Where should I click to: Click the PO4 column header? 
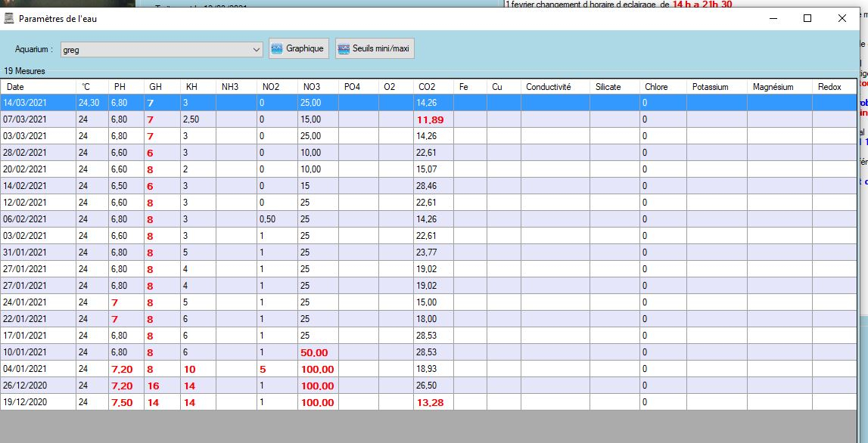pos(359,87)
